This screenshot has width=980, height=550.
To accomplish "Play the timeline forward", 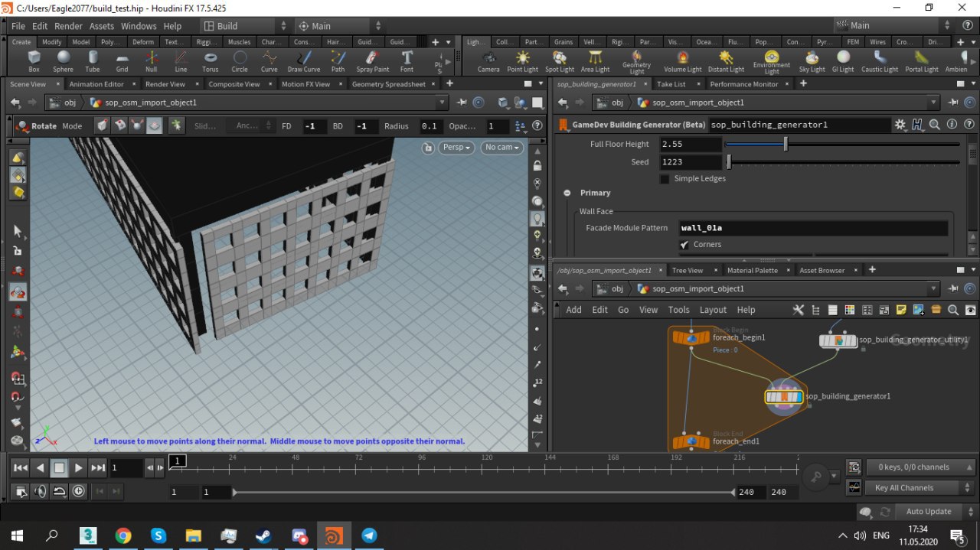I will tap(79, 467).
